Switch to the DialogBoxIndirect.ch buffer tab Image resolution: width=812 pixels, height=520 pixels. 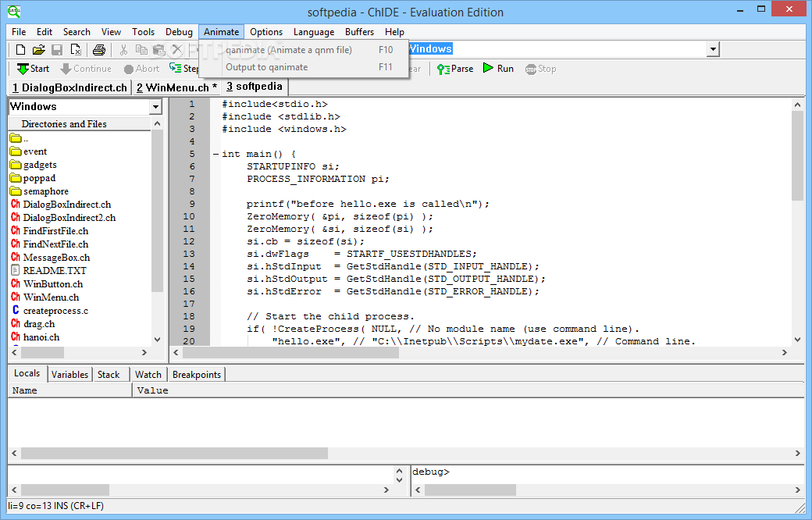(69, 87)
